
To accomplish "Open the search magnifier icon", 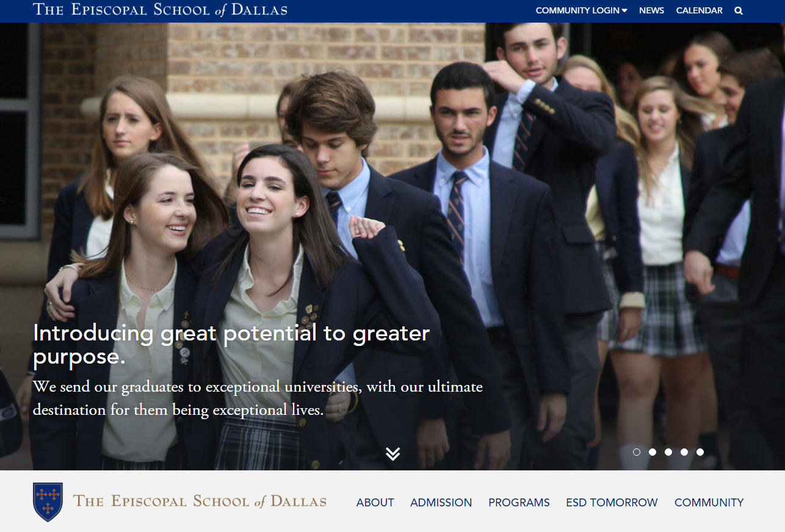I will (739, 10).
